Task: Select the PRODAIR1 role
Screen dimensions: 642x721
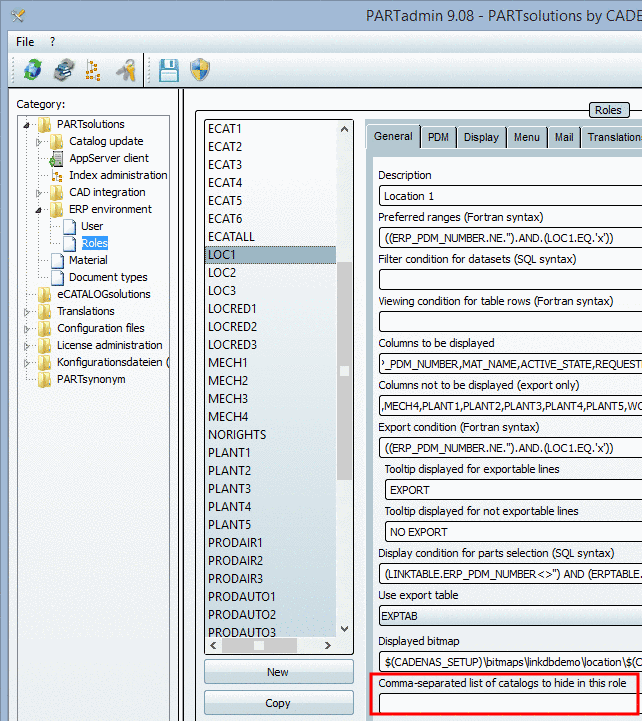Action: (270, 543)
